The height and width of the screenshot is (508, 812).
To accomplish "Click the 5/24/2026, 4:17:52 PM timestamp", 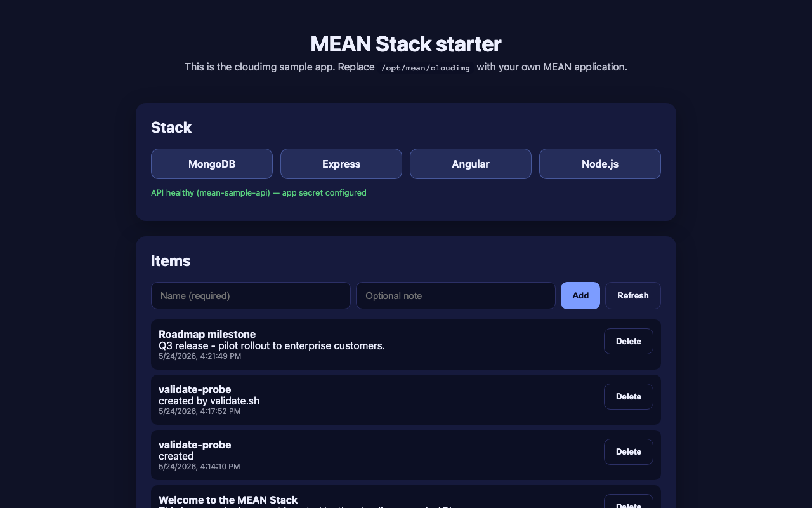I will [200, 411].
